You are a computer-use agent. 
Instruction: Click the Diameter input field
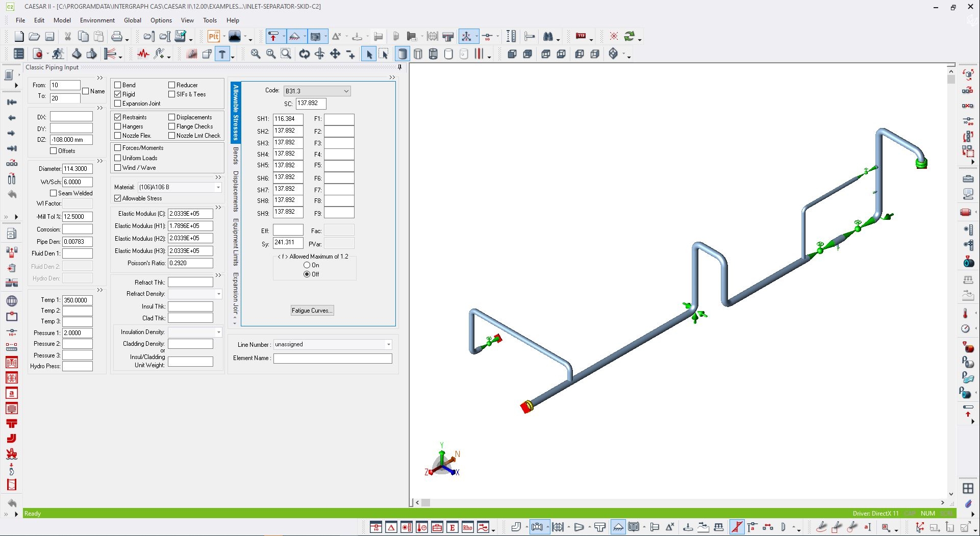77,169
